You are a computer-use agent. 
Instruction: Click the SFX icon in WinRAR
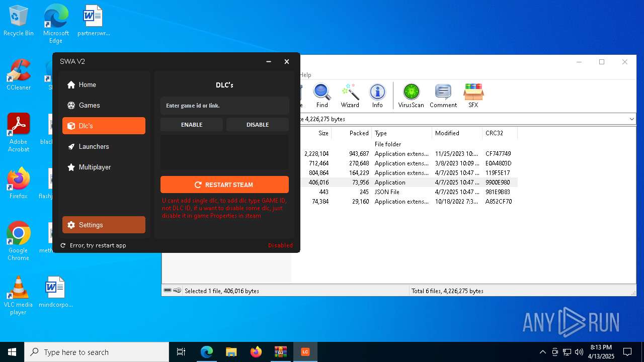[473, 96]
